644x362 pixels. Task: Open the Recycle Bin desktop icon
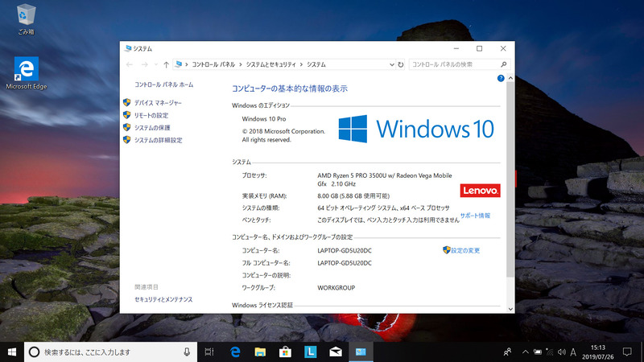tap(27, 19)
